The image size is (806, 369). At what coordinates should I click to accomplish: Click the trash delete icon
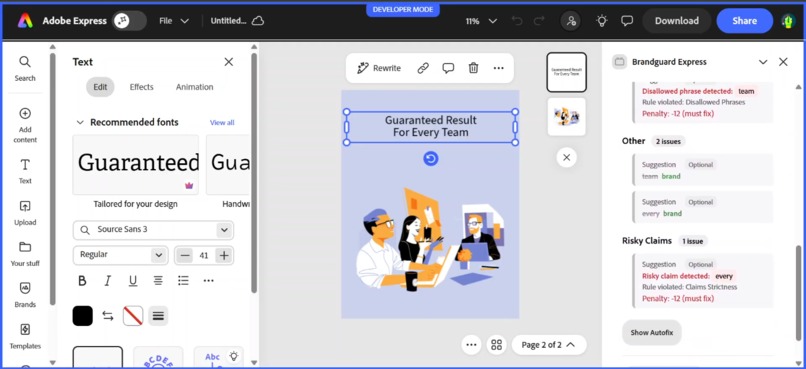coord(473,68)
